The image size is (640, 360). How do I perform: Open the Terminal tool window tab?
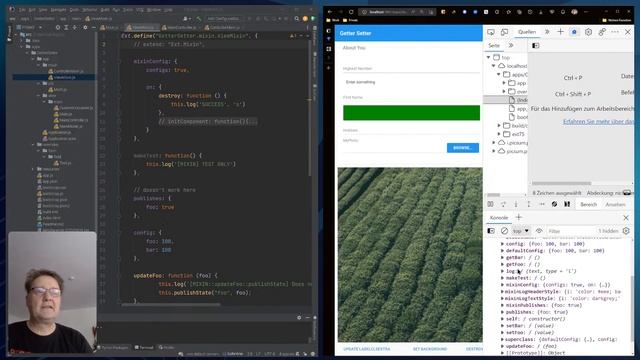144,347
